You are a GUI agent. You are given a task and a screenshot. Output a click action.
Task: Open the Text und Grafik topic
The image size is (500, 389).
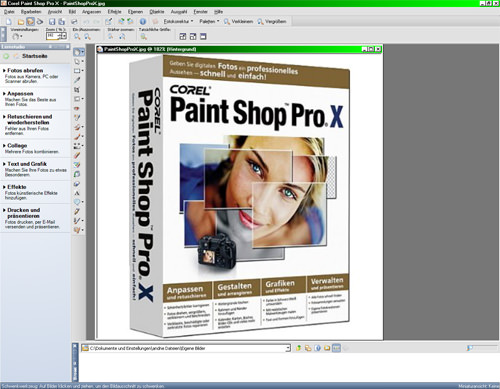coord(27,164)
